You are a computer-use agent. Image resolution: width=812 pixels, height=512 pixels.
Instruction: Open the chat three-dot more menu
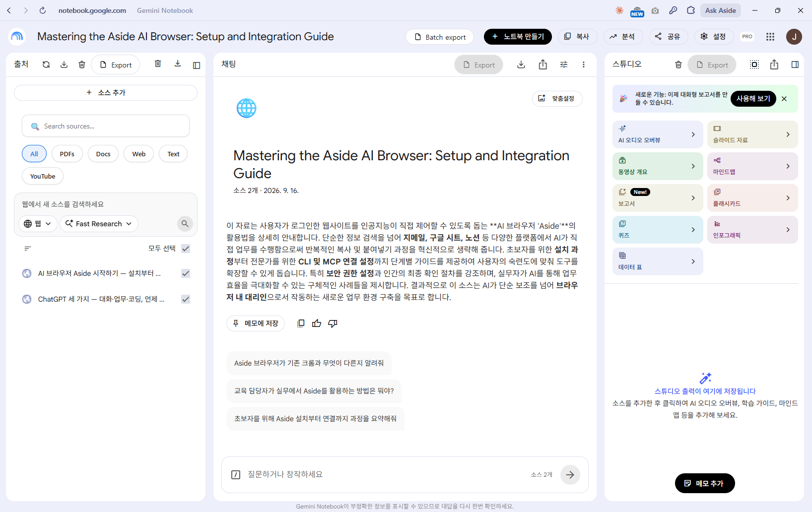click(584, 64)
